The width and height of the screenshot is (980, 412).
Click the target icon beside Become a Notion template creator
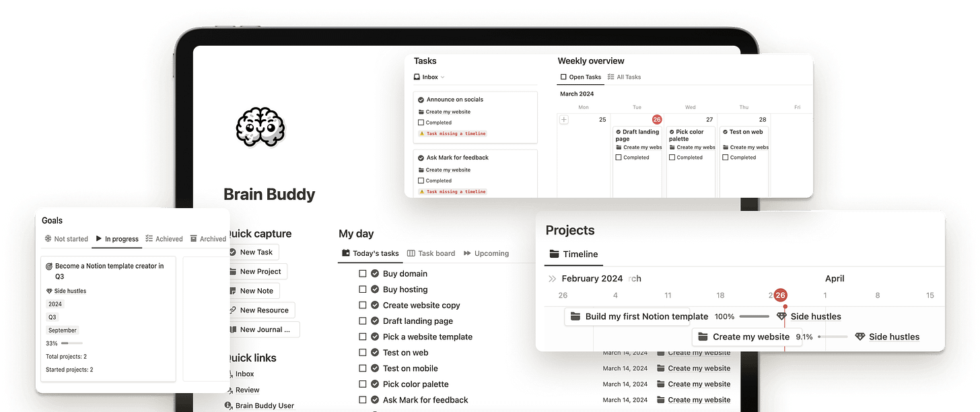pos(49,267)
